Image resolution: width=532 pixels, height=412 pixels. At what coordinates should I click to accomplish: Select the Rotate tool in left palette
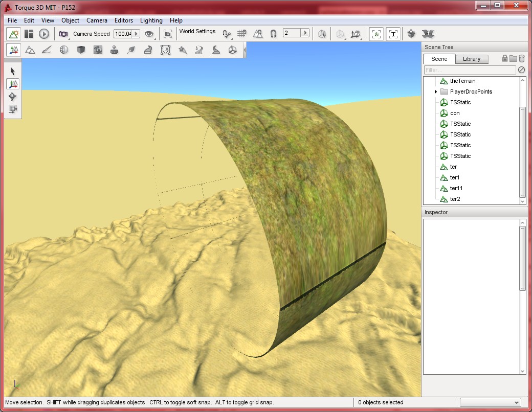click(13, 96)
